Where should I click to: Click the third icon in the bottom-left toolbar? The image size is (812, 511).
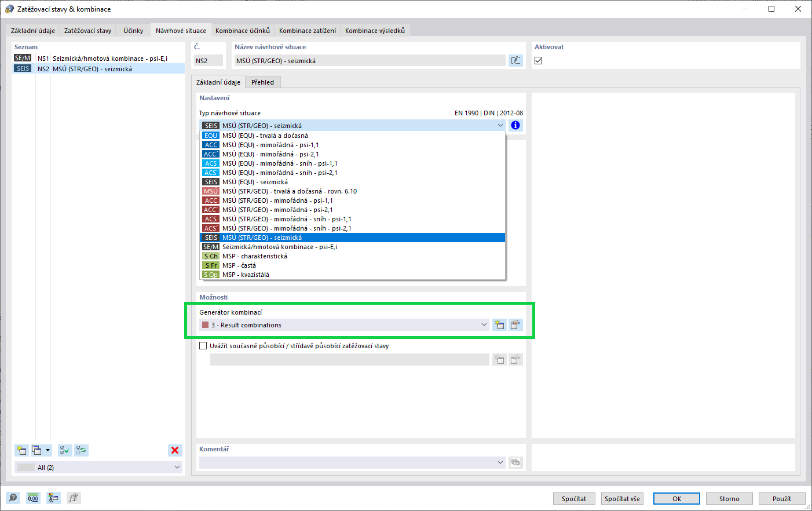tap(53, 498)
